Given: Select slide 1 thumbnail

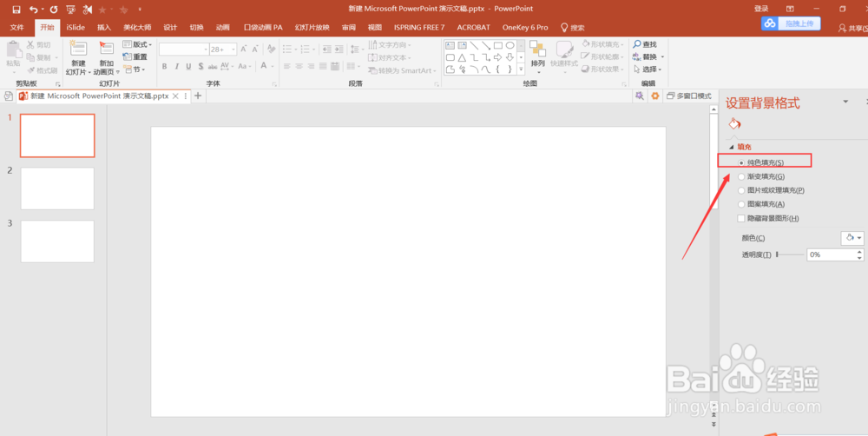Looking at the screenshot, I should [x=57, y=135].
